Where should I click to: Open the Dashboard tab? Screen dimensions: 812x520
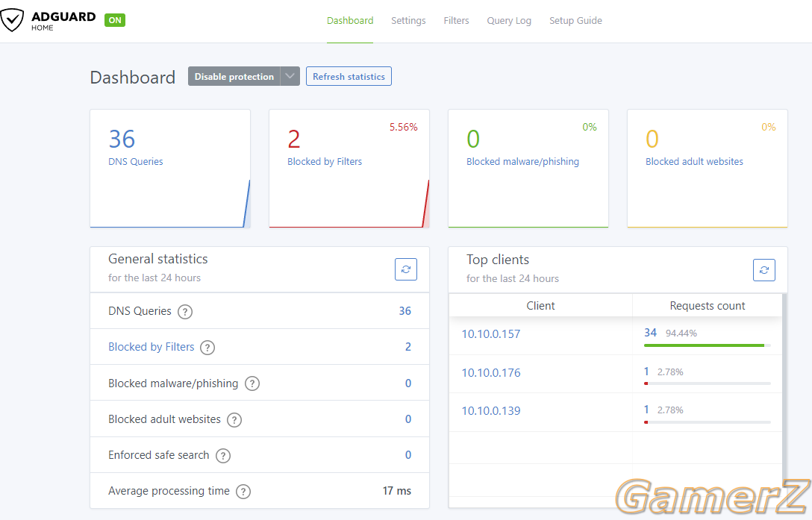350,21
